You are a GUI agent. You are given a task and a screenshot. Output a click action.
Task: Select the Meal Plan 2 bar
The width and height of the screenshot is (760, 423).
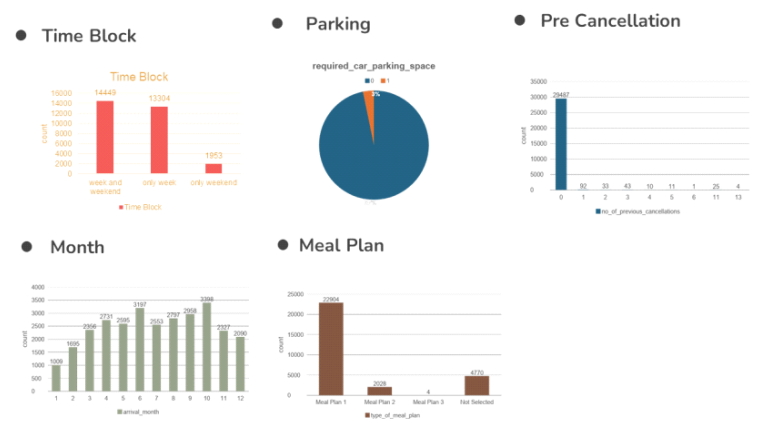[380, 391]
